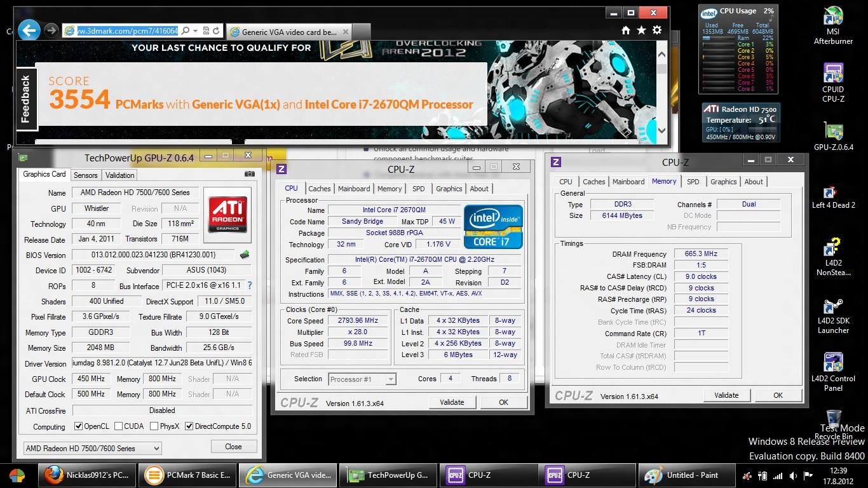Click the Intel Core i7 logo in CPU-Z
The image size is (868, 488).
click(493, 226)
